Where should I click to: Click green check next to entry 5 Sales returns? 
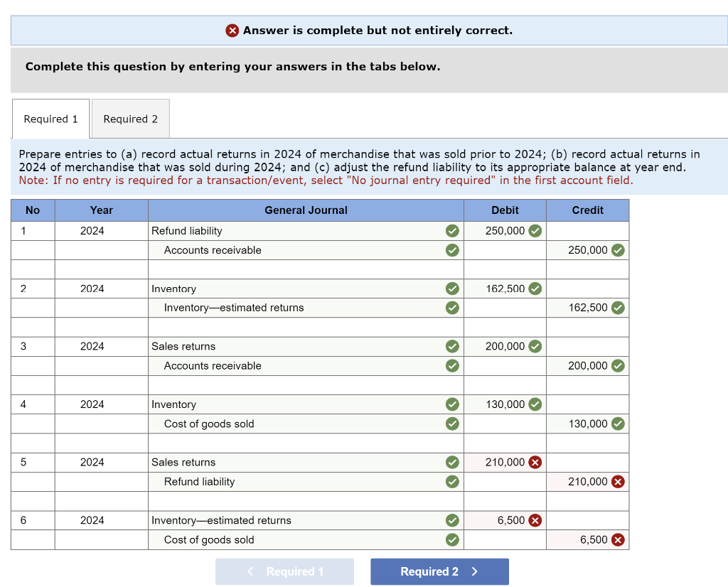point(452,462)
